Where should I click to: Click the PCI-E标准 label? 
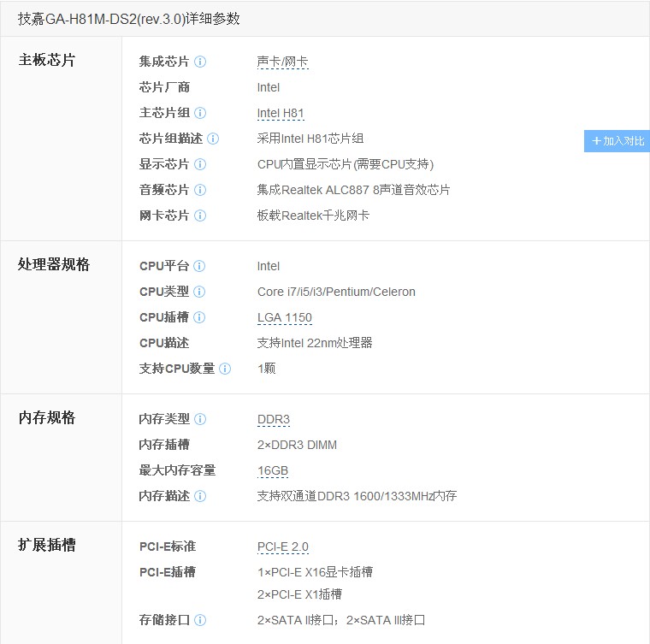click(x=168, y=547)
